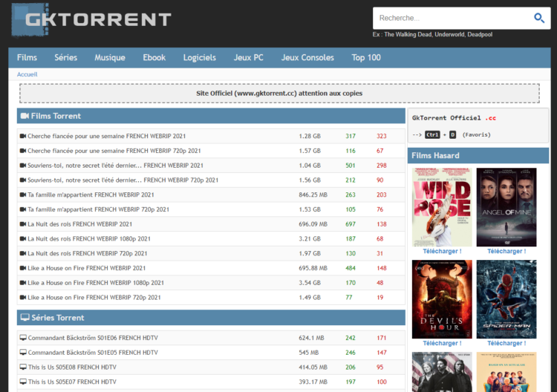Click the Site Officiel notice banner

[x=279, y=94]
